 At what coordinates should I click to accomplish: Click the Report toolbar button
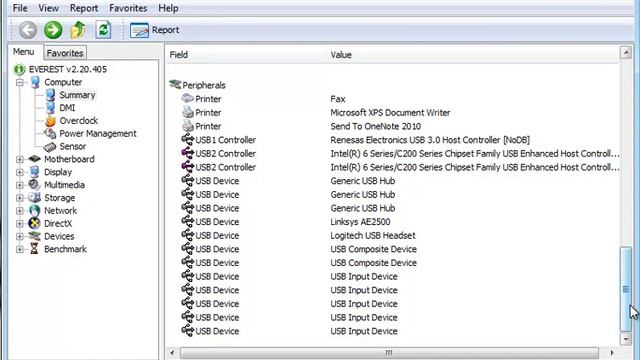coord(154,30)
